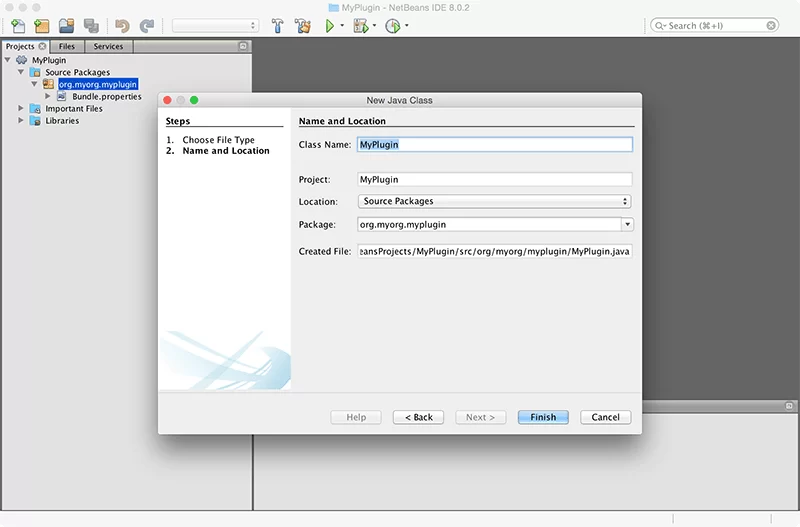Click the Created File path field

(x=494, y=252)
